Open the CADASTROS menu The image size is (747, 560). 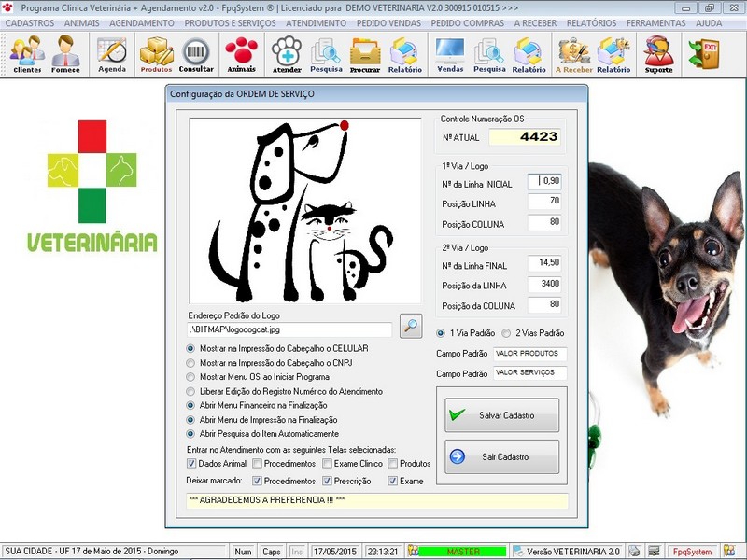30,22
